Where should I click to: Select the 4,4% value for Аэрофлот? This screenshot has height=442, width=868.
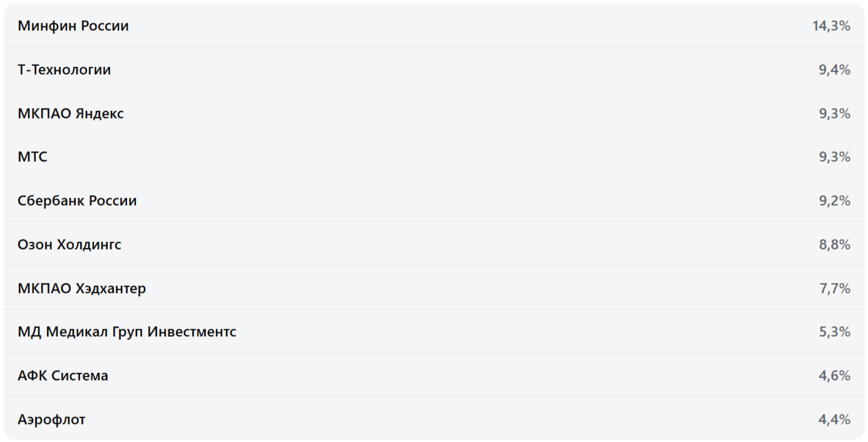tap(834, 419)
